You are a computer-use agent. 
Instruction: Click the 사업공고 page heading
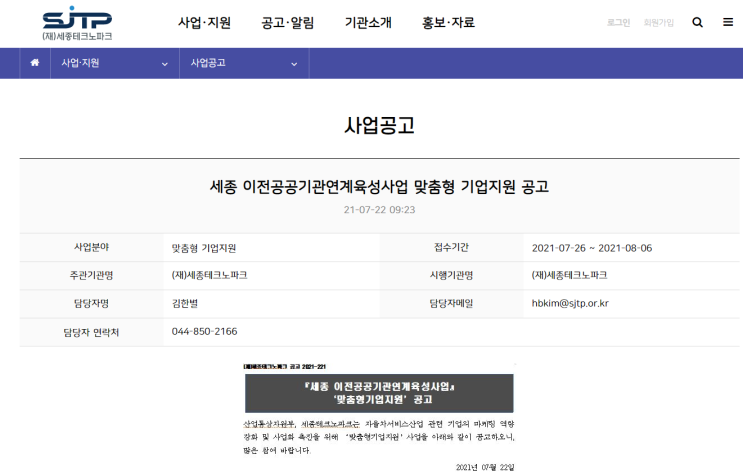[379, 125]
